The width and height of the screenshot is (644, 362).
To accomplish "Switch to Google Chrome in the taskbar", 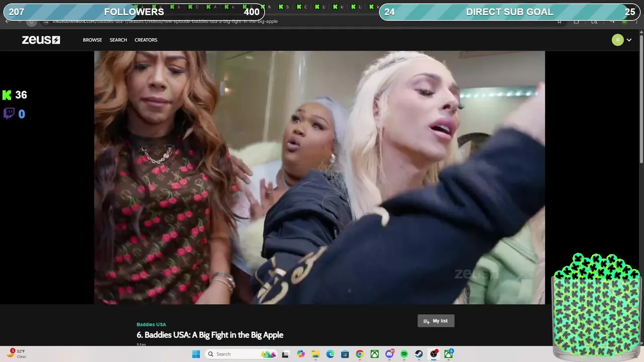I will (x=360, y=354).
